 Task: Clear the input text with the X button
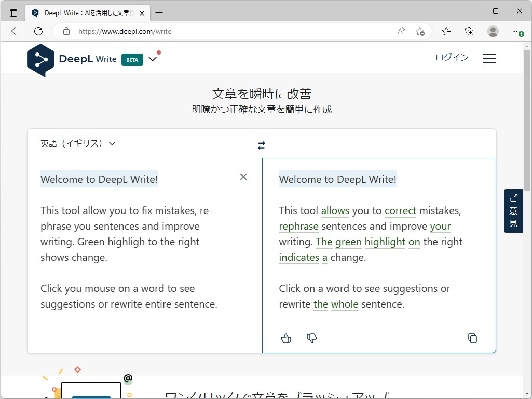pos(243,177)
